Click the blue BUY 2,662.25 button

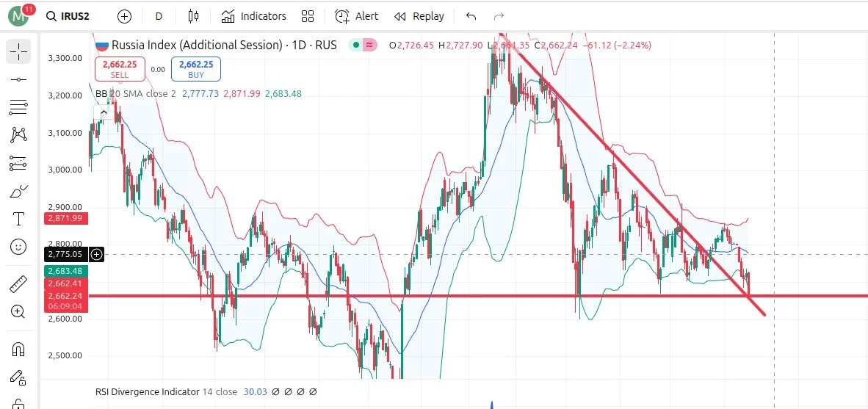coord(196,69)
